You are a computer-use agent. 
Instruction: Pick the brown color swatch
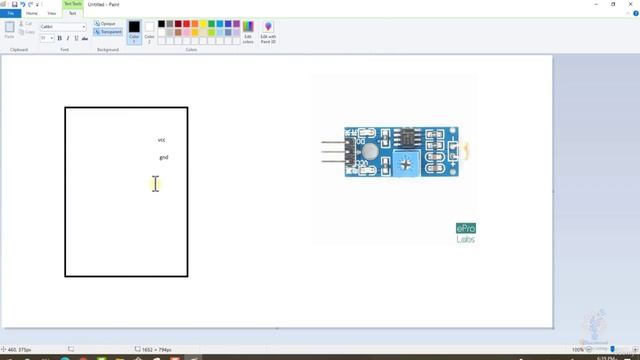[x=178, y=32]
